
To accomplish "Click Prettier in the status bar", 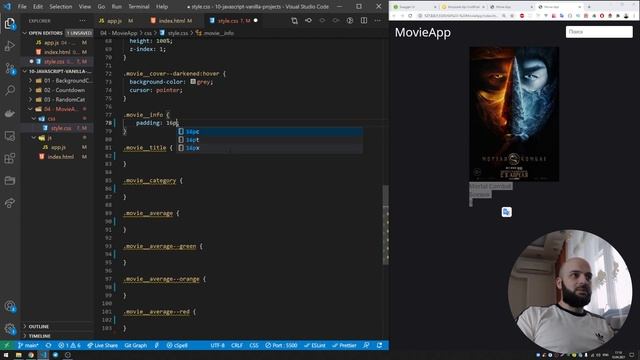I will tap(344, 345).
